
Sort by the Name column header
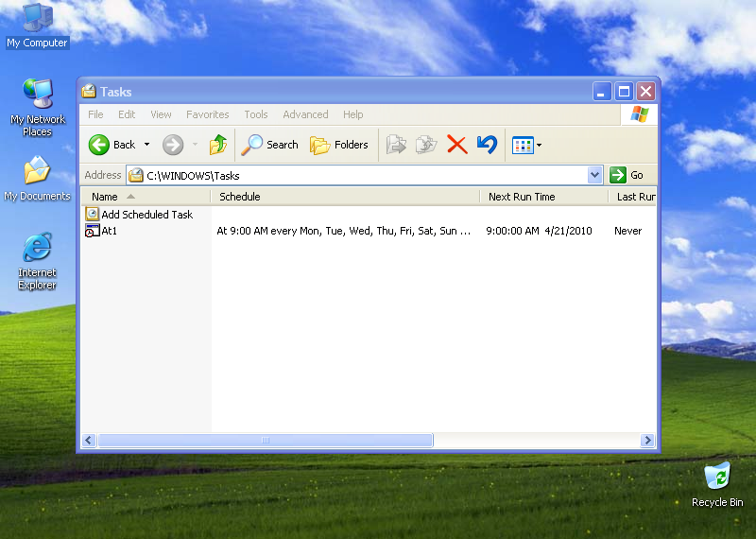click(146, 197)
